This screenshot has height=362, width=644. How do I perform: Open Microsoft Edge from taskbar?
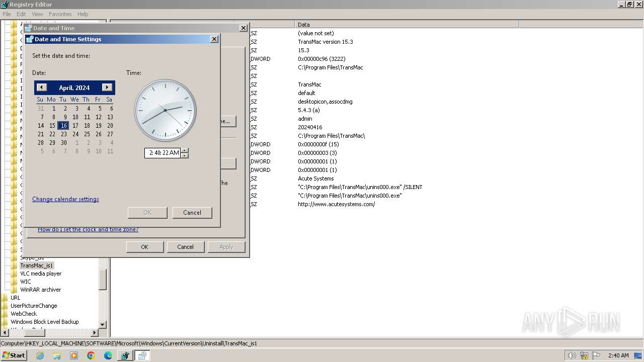[x=108, y=355]
